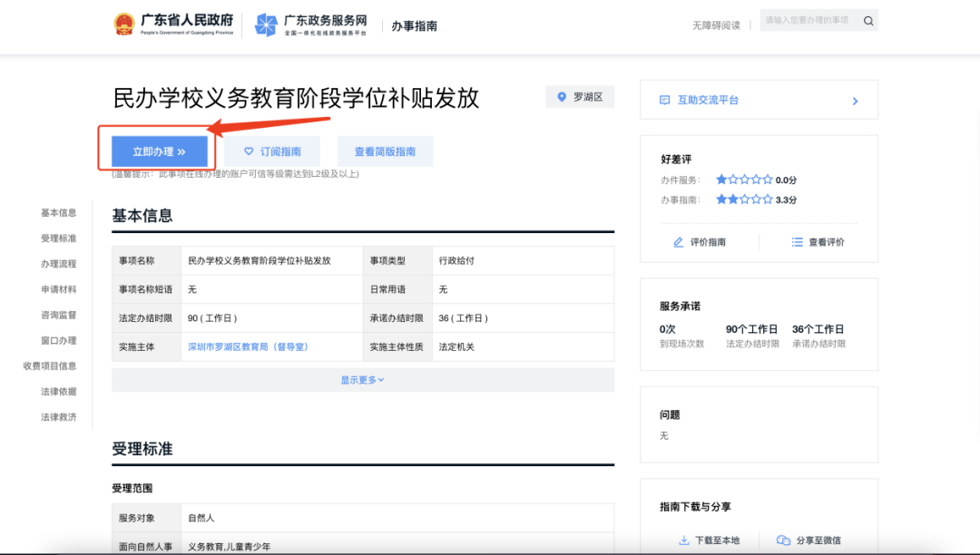Click the search magnifier icon
The width and height of the screenshot is (980, 555).
point(868,21)
